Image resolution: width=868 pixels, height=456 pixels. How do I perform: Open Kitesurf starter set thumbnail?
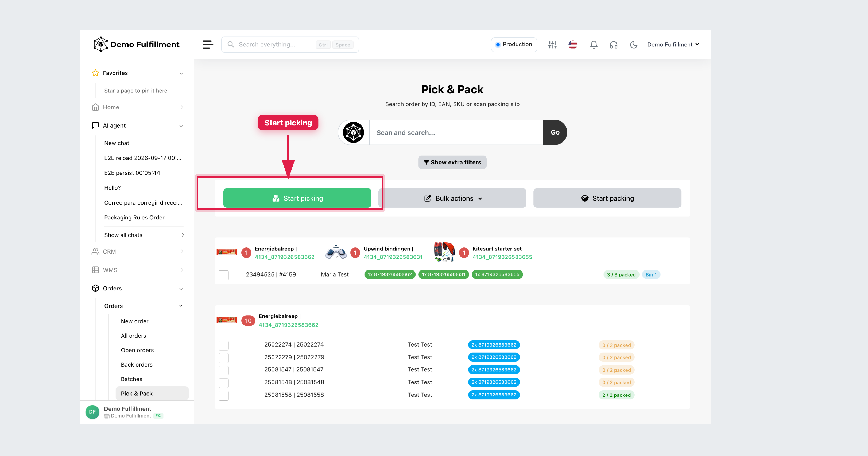[444, 252]
